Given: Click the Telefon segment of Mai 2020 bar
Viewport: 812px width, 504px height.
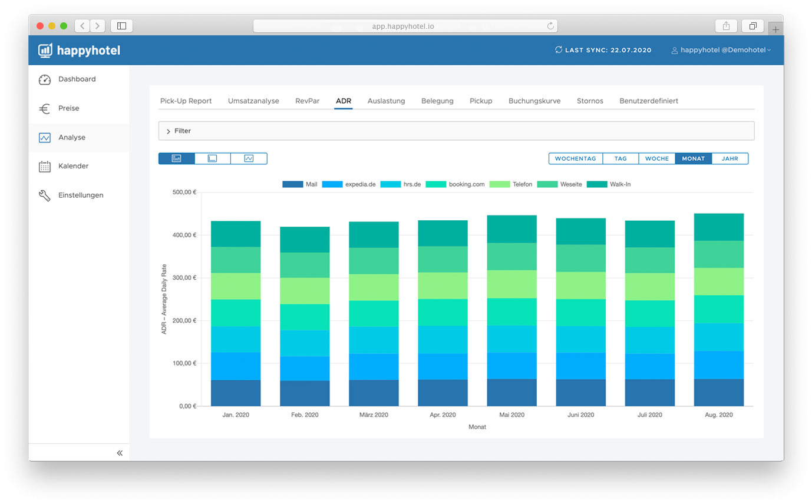Looking at the screenshot, I should (511, 284).
